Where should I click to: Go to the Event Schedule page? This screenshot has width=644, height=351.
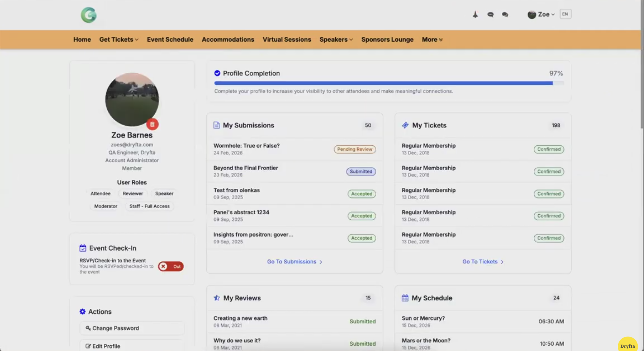point(170,40)
